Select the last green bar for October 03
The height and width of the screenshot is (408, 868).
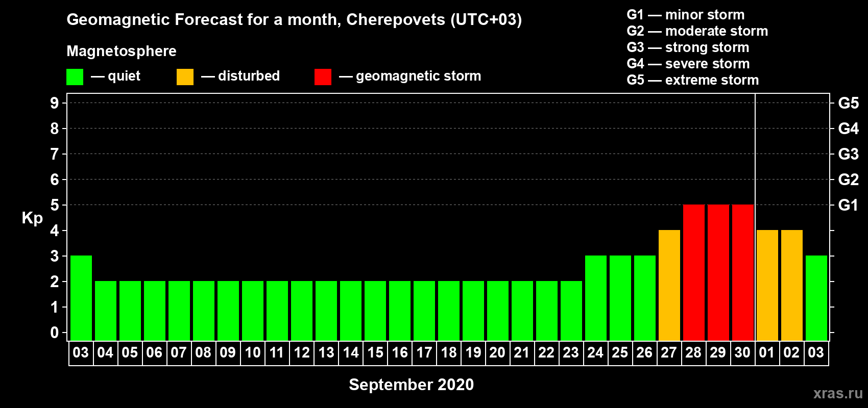pyautogui.click(x=816, y=298)
